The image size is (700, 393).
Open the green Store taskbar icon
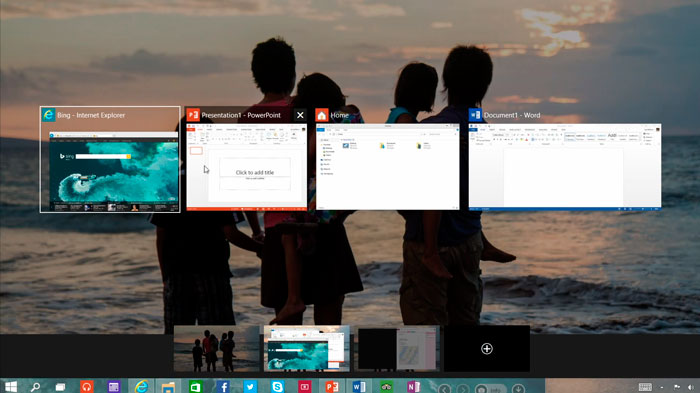click(196, 387)
